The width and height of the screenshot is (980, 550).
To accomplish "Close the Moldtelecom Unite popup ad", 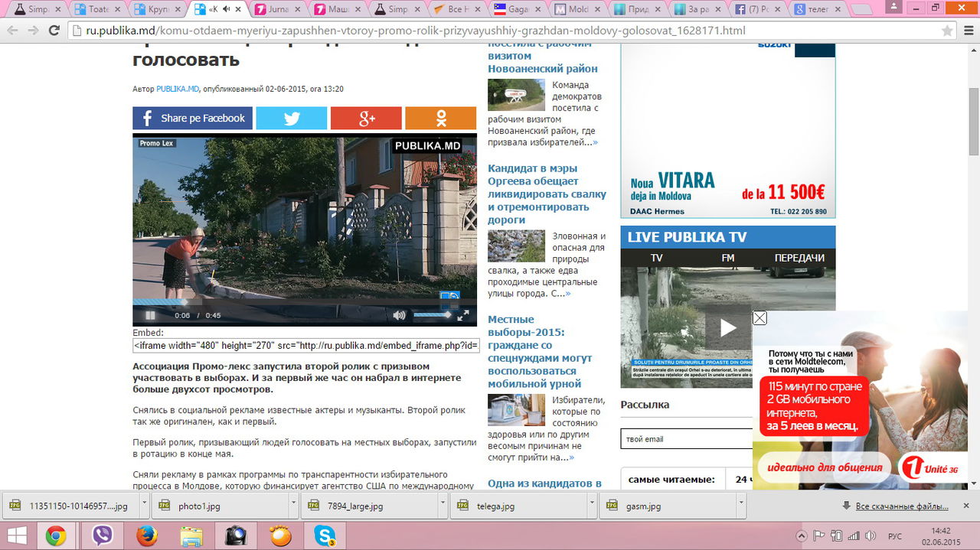I will coord(759,318).
